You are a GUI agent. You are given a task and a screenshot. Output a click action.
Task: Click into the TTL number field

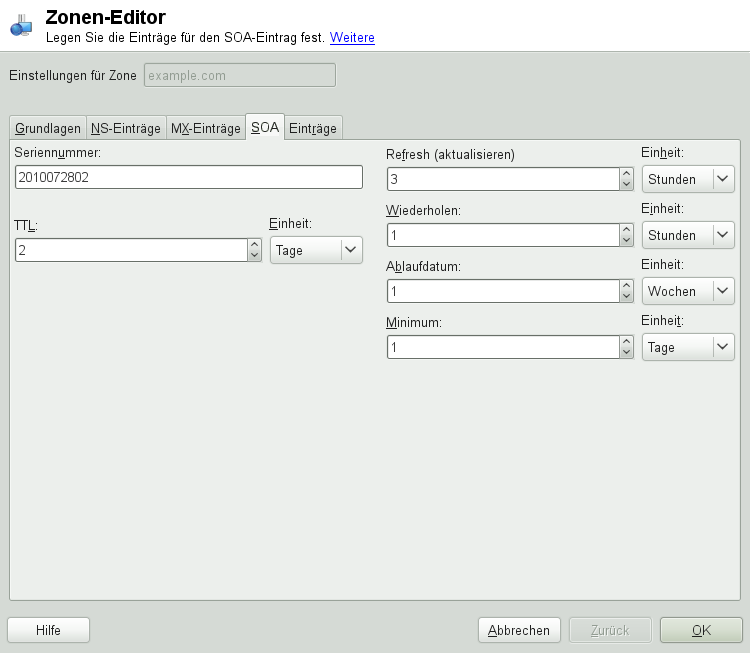[131, 250]
